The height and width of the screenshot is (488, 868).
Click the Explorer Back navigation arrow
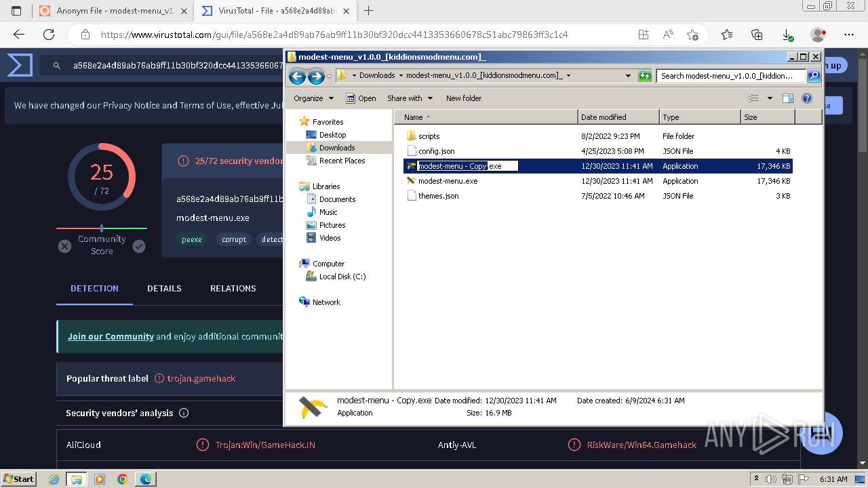297,76
